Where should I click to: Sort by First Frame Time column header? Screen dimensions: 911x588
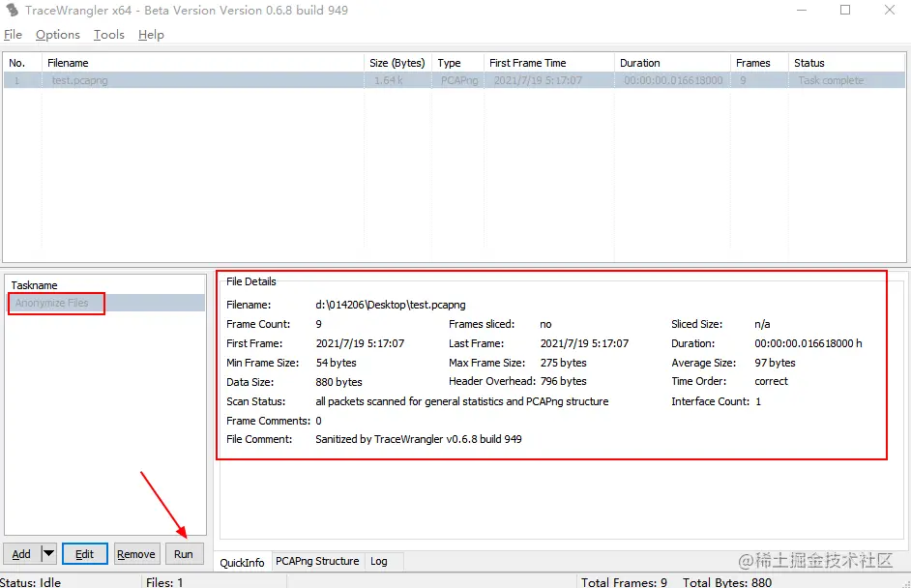(x=549, y=63)
